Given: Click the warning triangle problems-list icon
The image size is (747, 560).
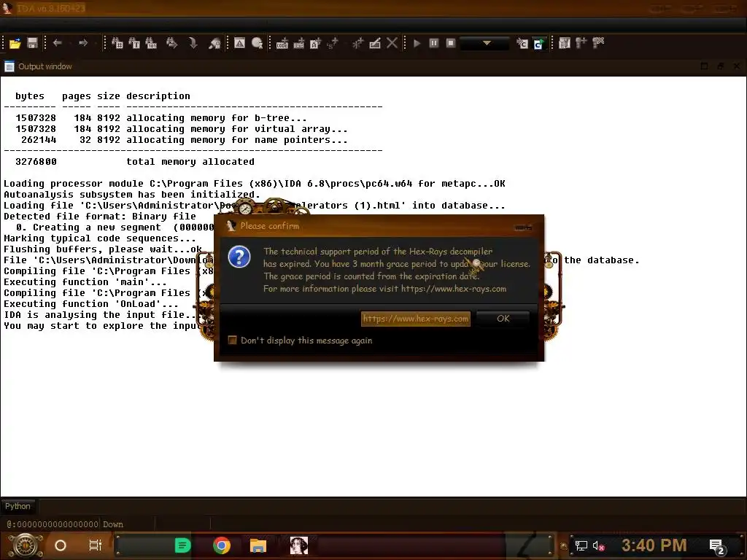Looking at the screenshot, I should pyautogui.click(x=239, y=43).
